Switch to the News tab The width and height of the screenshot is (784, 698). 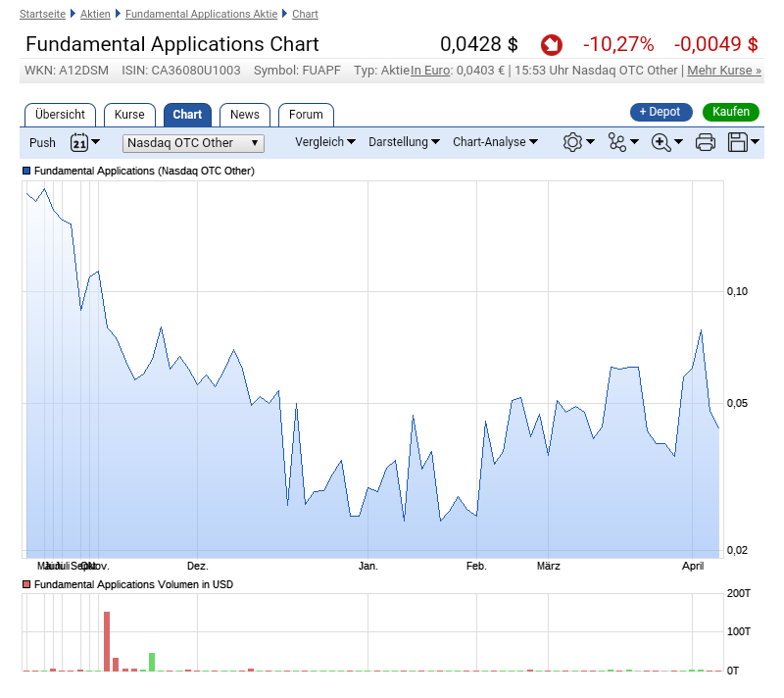pyautogui.click(x=244, y=115)
